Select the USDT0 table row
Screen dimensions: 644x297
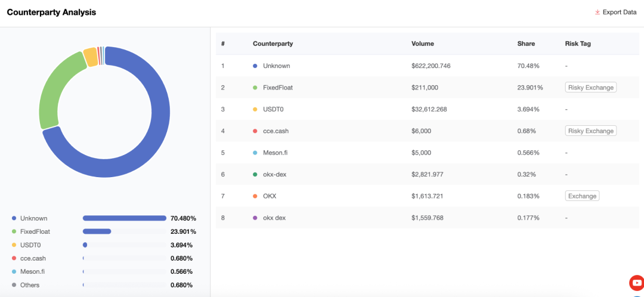(427, 109)
